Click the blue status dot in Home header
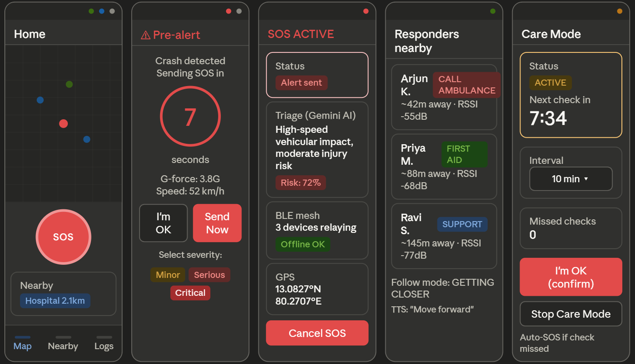 [102, 11]
